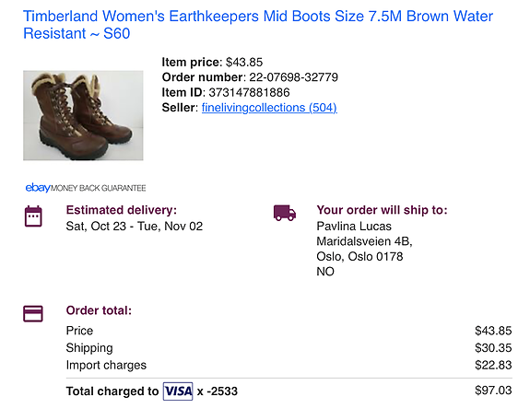Viewport: 530px width, 420px height.
Task: Click recipient name Pavlina Lucas
Action: 354,226
